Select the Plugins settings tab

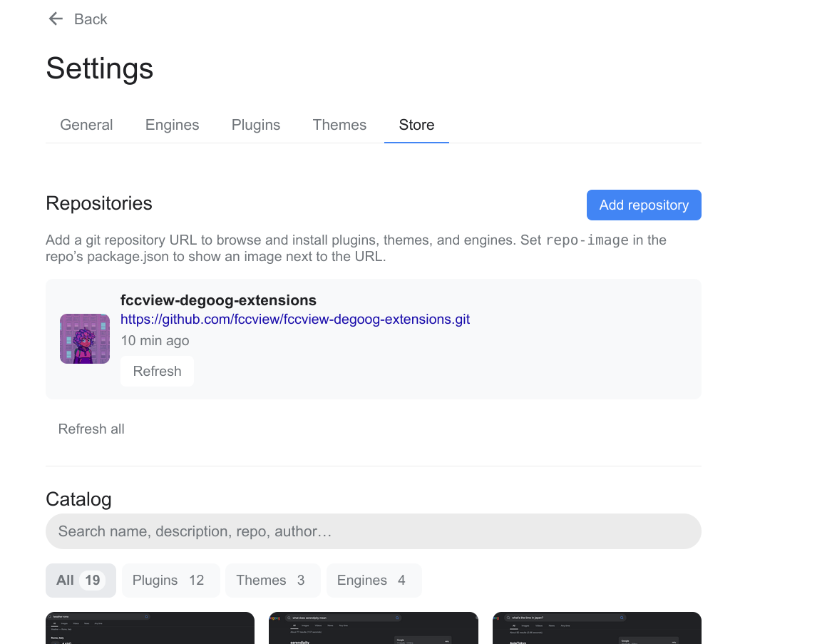[256, 125]
